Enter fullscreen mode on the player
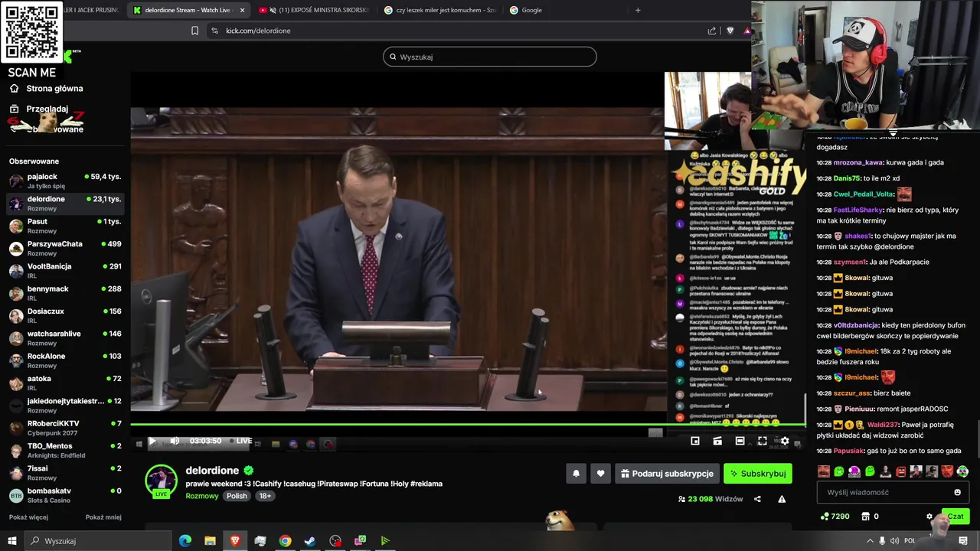The height and width of the screenshot is (551, 980). pos(762,441)
